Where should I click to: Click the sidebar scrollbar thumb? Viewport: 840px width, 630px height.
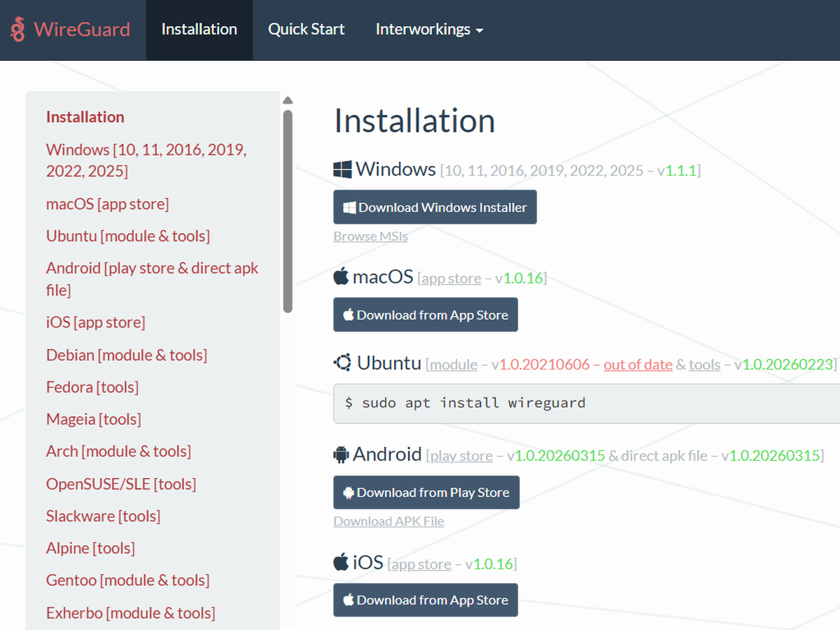pyautogui.click(x=288, y=211)
